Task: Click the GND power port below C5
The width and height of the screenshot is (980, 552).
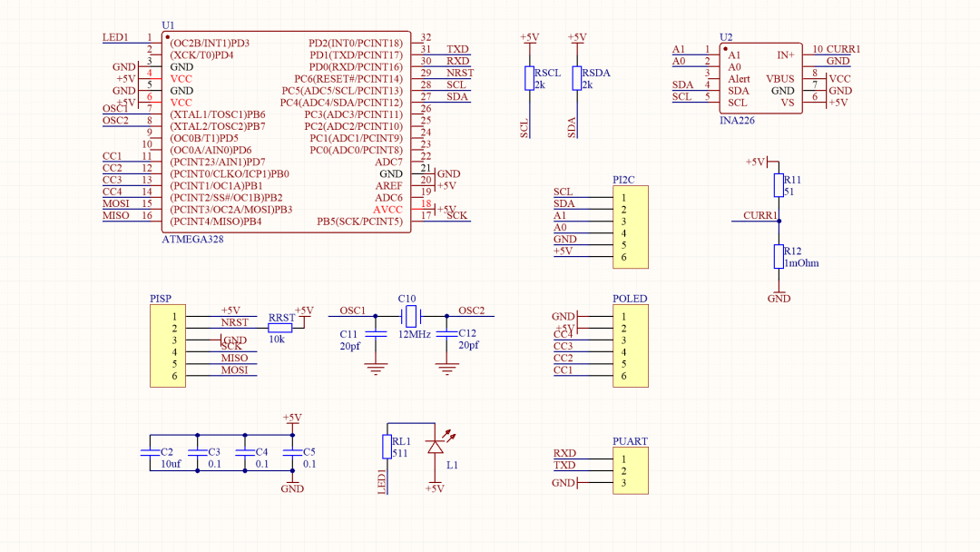Action: point(292,487)
